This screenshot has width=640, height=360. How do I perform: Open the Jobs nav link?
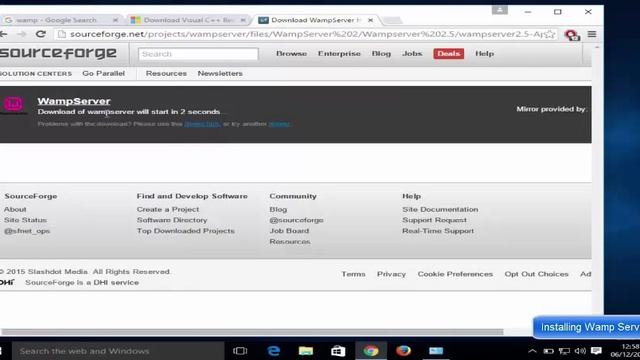tap(412, 53)
